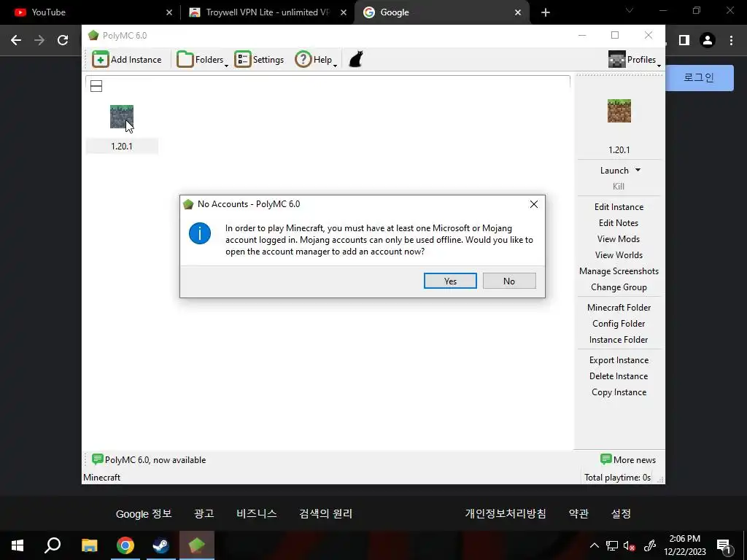Click Manage Screenshots
Screen dimensions: 747x560
point(619,271)
